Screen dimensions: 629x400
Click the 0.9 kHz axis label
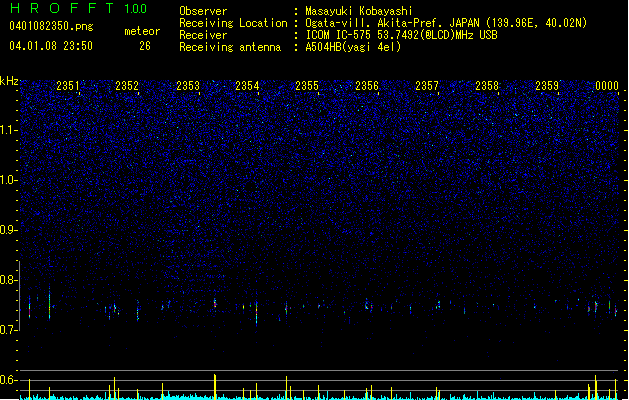(8, 230)
